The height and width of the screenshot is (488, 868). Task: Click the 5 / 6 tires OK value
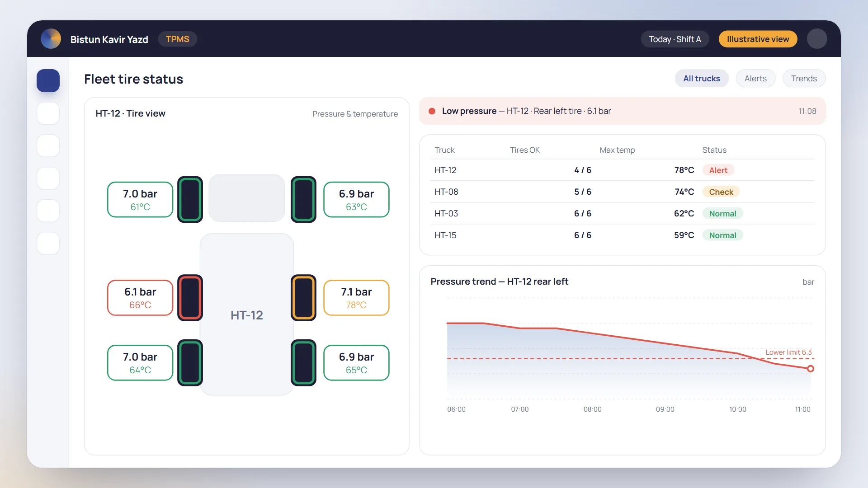(x=583, y=192)
